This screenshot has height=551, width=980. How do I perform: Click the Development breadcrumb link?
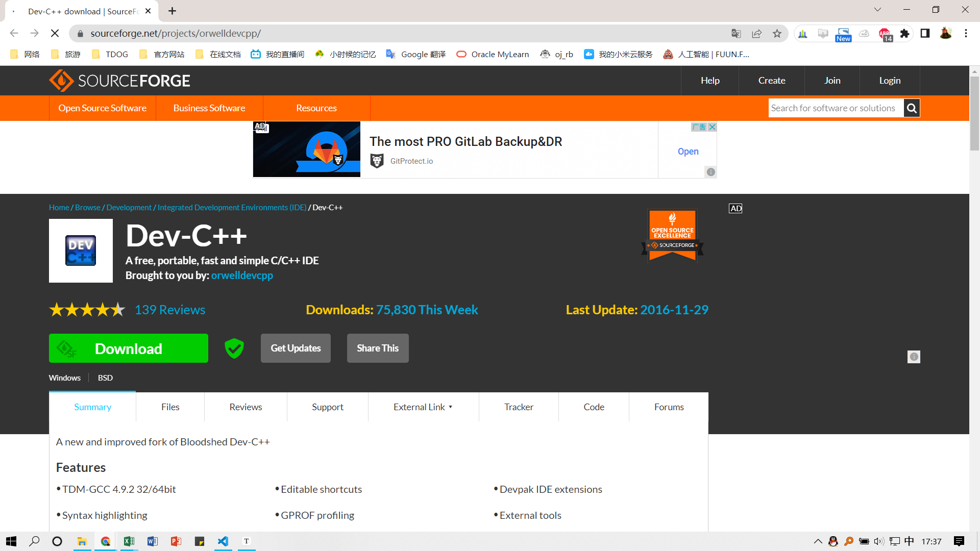129,208
